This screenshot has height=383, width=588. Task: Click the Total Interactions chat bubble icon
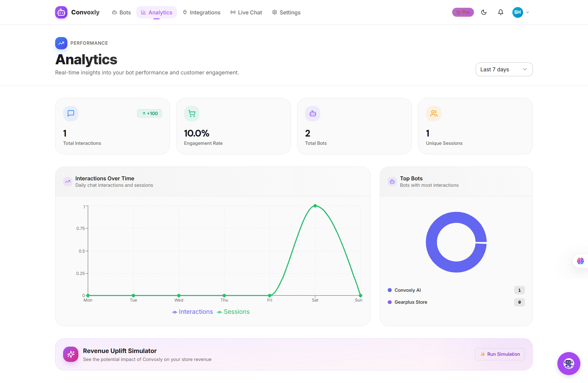71,114
